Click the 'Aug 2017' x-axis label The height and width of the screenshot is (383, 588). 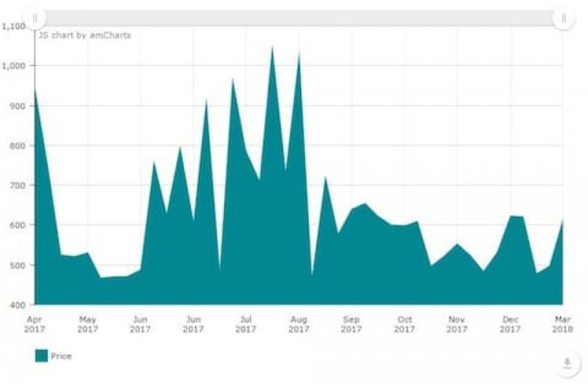[x=299, y=324]
